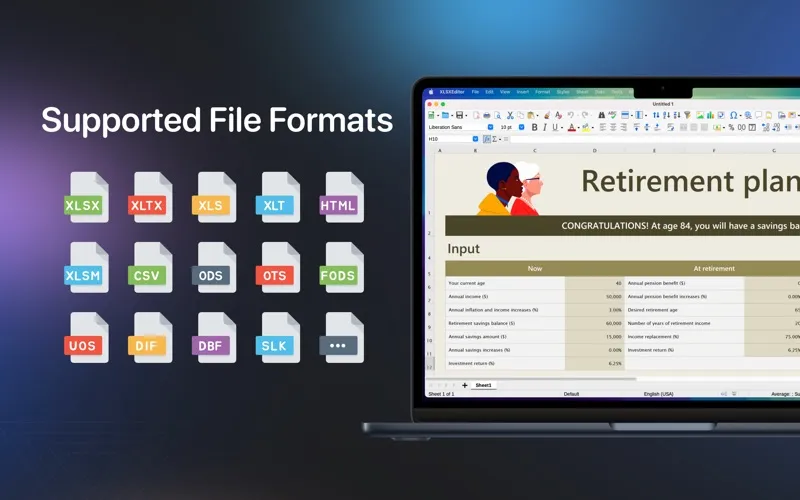800x500 pixels.
Task: Click the Undo arrow icon
Action: tap(570, 115)
